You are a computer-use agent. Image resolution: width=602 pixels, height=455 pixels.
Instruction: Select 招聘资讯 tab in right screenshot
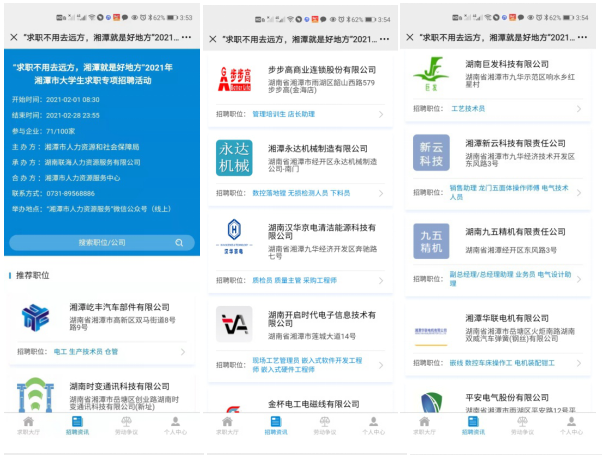coord(473,425)
